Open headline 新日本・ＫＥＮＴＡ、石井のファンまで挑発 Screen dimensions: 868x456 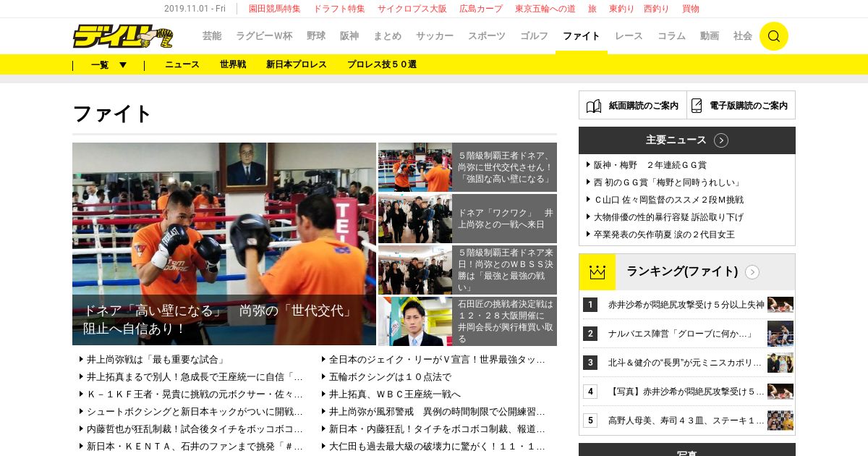coord(195,446)
